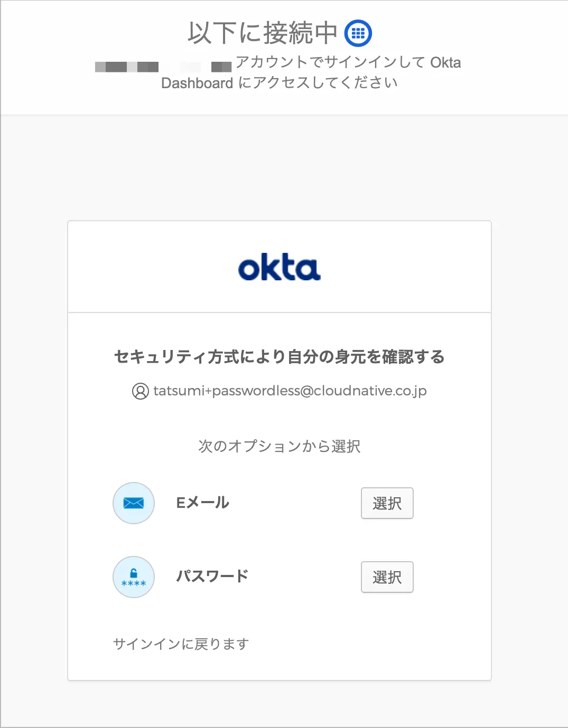568x728 pixels.
Task: Click the Eメール option label
Action: tap(203, 503)
